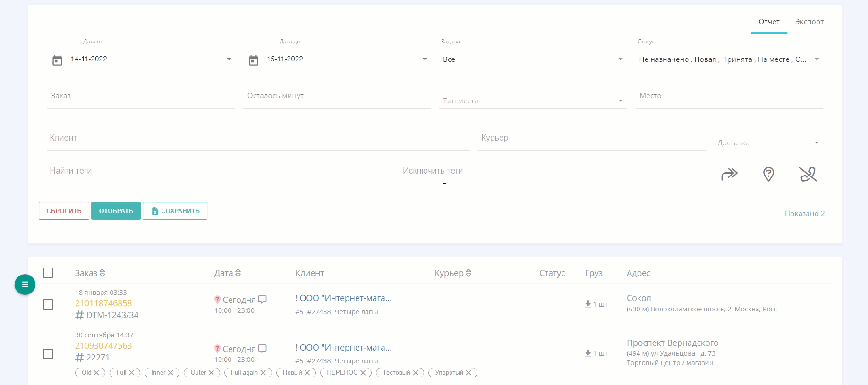Sort by Заказ column arrows
The image size is (868, 385).
click(x=102, y=273)
